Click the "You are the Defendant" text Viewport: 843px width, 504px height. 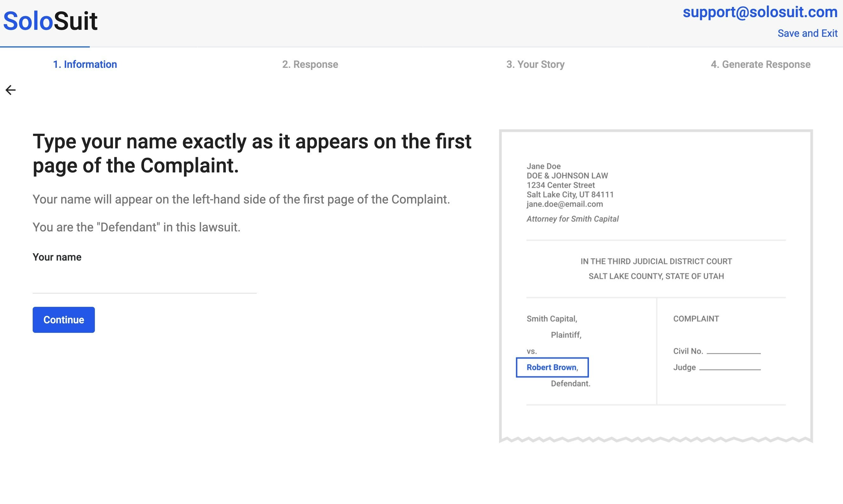coord(136,227)
